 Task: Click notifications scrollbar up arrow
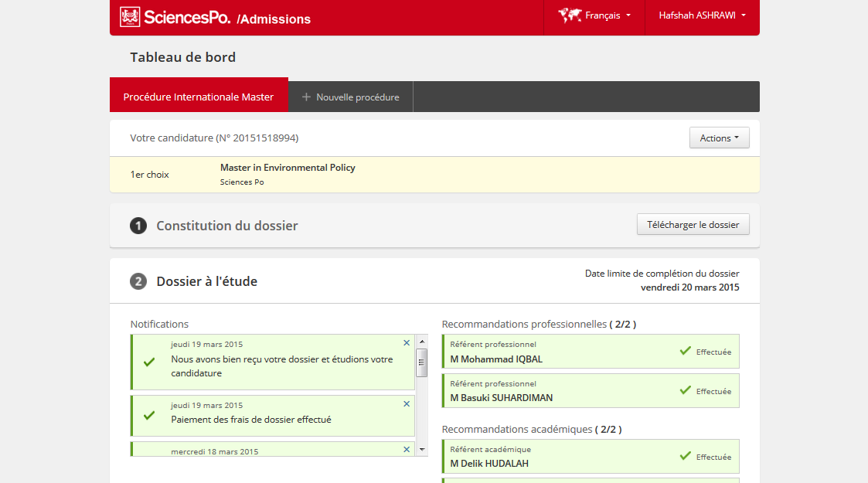(x=422, y=342)
